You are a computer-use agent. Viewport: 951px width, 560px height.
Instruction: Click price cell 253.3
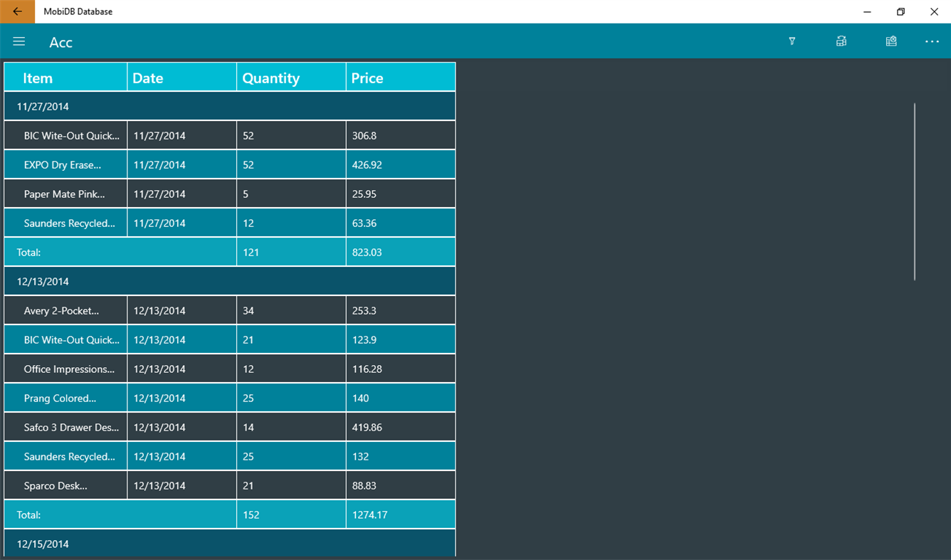401,311
